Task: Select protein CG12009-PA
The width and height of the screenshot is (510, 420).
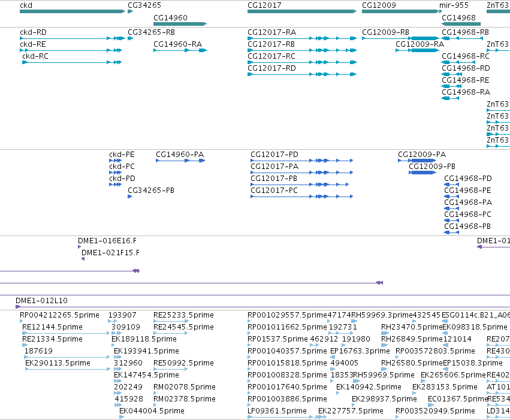Action: point(422,155)
